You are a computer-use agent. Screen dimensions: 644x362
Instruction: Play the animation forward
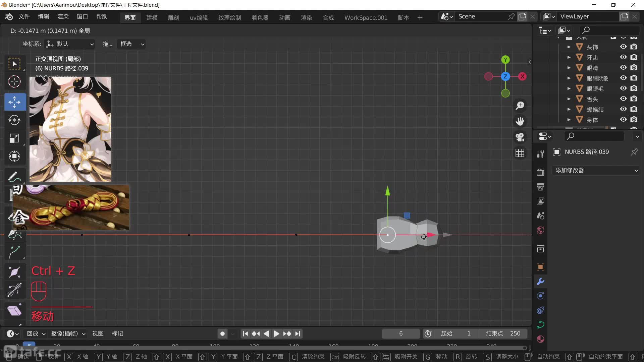click(276, 334)
